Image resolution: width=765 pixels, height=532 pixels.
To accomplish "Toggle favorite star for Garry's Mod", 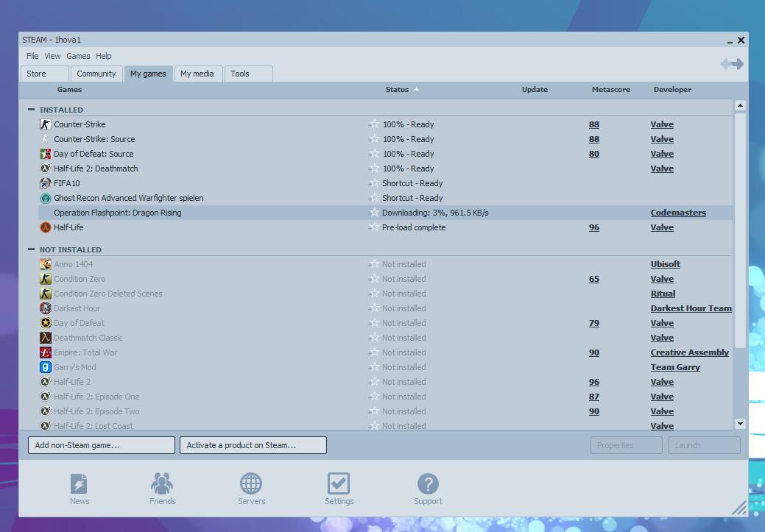I will [373, 367].
